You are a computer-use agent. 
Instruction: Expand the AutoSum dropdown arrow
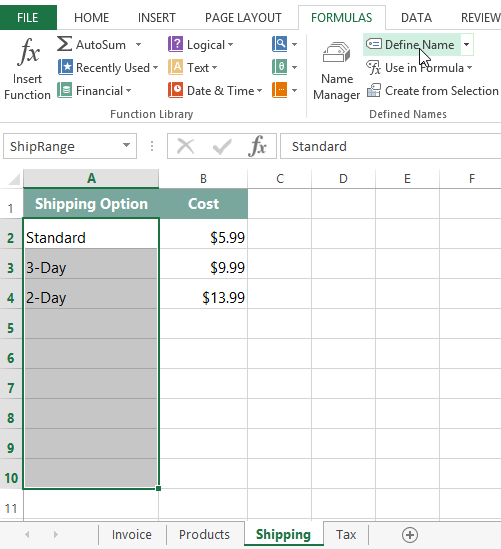coord(138,44)
